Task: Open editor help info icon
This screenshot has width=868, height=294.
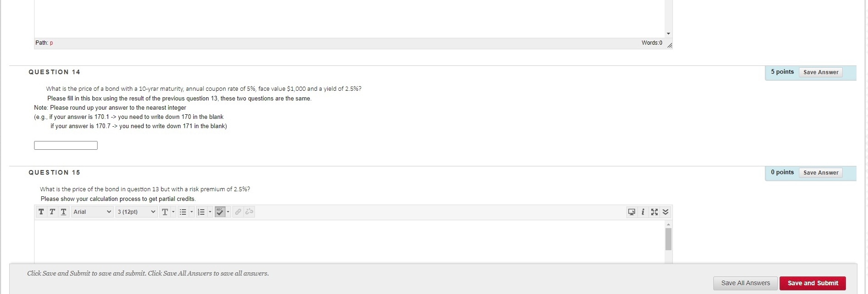Action: coord(643,212)
